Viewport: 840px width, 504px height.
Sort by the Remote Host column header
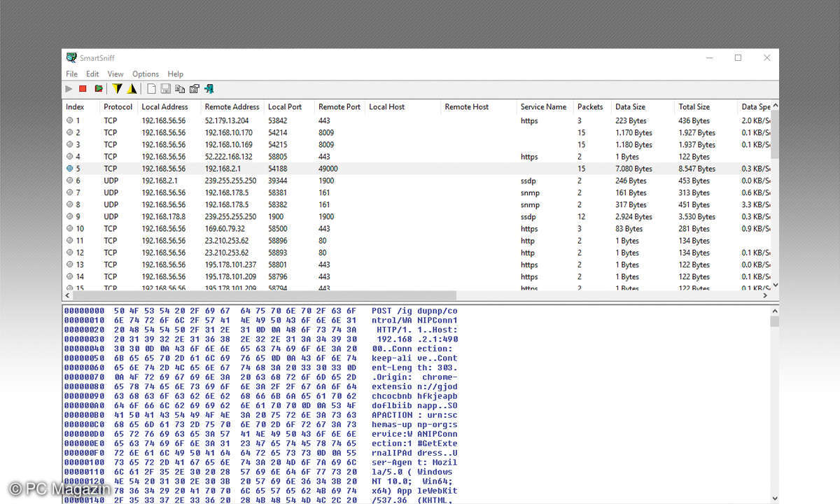[x=479, y=107]
